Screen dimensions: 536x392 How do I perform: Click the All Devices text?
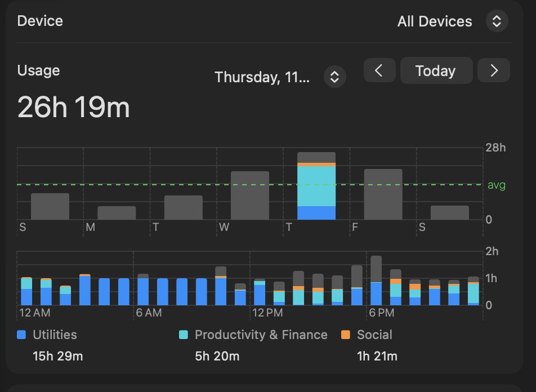click(x=435, y=21)
